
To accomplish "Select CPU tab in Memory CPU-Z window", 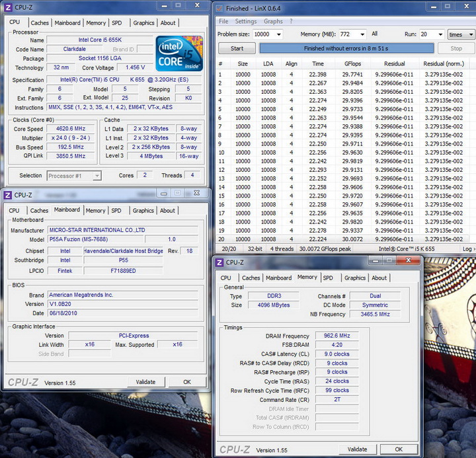I will pyautogui.click(x=226, y=278).
